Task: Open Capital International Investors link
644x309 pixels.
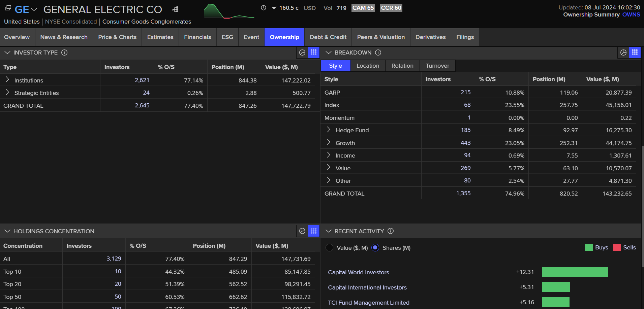Action: click(x=367, y=287)
